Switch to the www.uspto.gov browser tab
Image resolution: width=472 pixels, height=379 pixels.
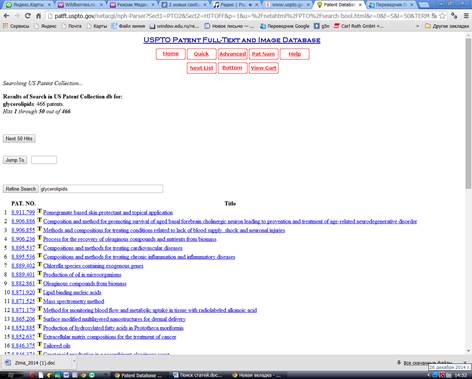point(288,5)
